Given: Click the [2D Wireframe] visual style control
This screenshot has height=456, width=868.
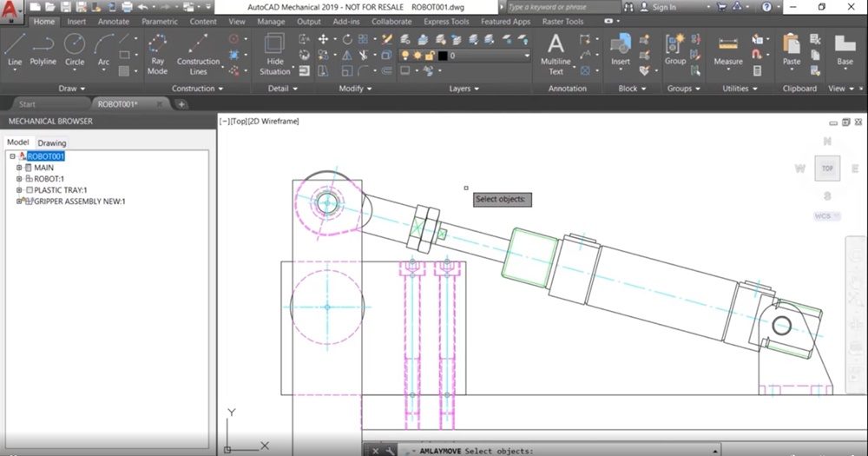Looking at the screenshot, I should (x=273, y=122).
